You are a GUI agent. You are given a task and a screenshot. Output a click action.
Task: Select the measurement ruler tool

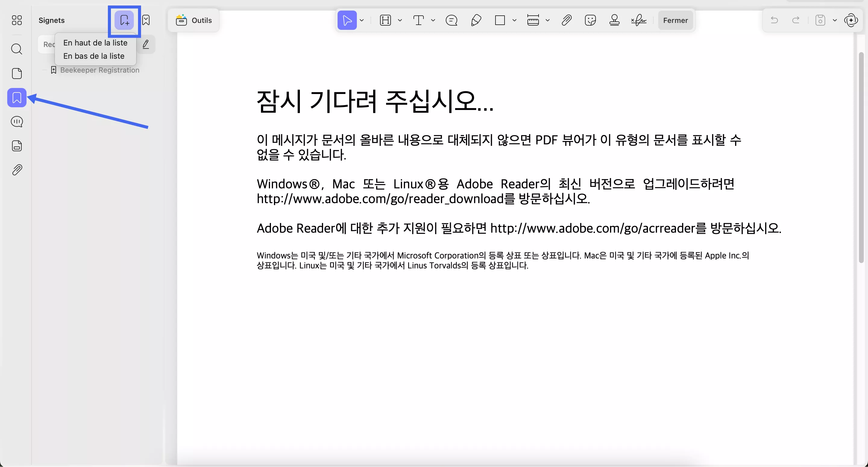point(533,20)
